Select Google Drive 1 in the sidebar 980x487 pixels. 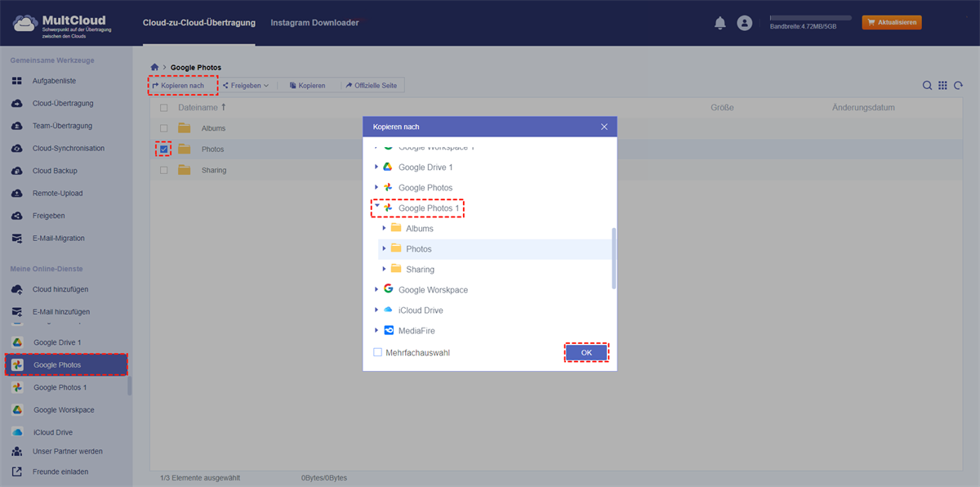click(57, 342)
